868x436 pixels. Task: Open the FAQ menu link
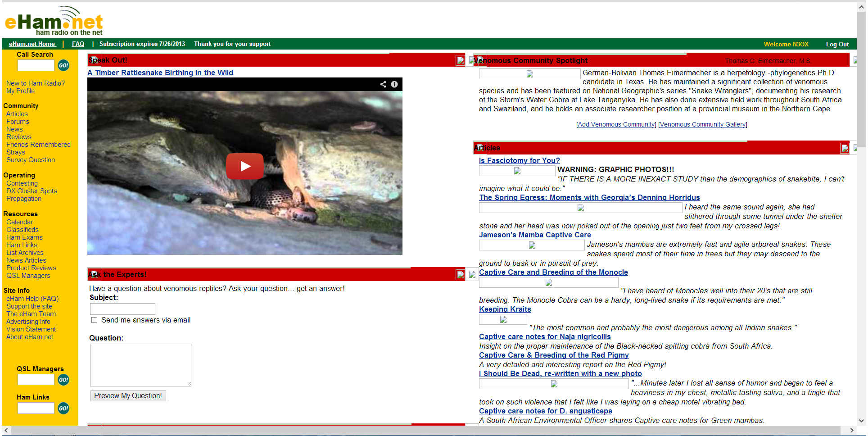pyautogui.click(x=78, y=44)
